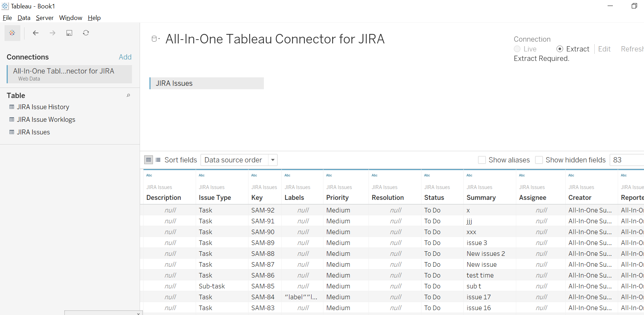Refresh the data source with the refresh icon
Viewport: 644px width, 315px height.
coord(86,33)
